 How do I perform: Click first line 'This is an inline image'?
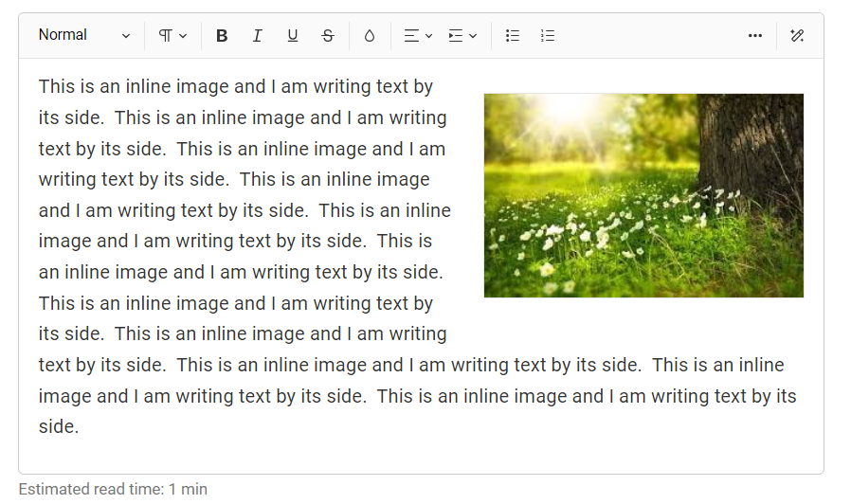click(x=134, y=86)
